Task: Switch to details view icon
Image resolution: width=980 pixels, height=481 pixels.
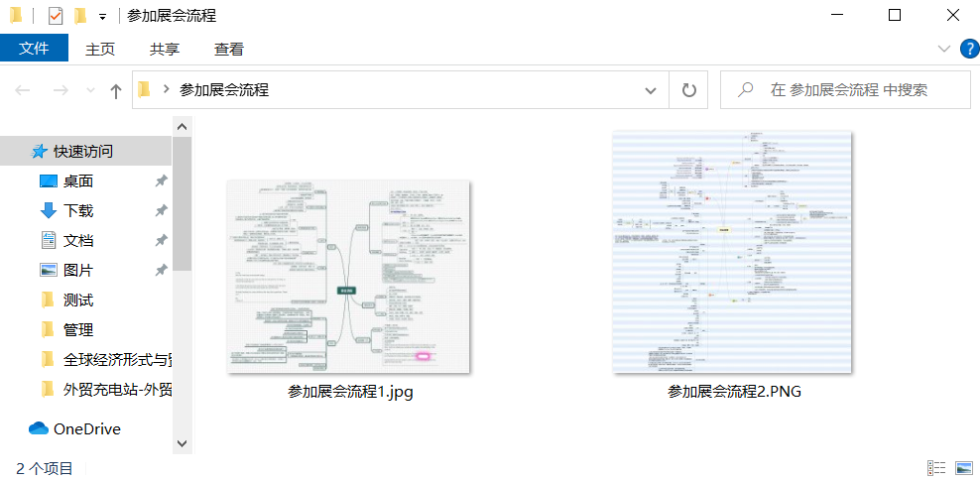Action: (x=936, y=468)
